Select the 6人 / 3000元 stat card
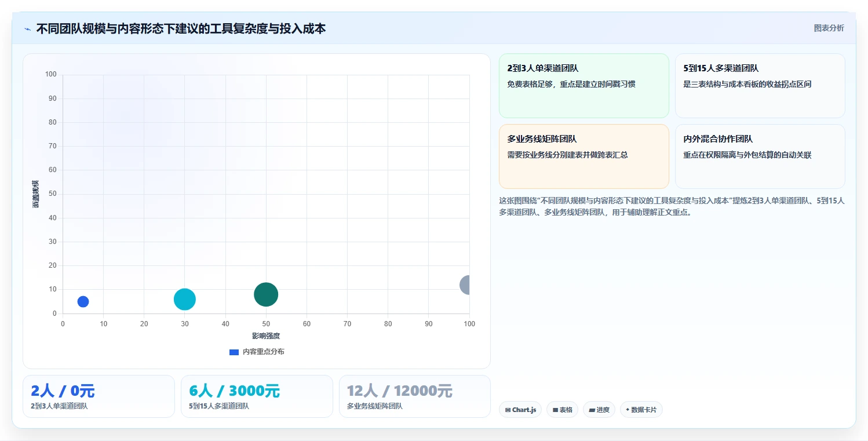Screen dimensions: 868x441 coord(257,396)
